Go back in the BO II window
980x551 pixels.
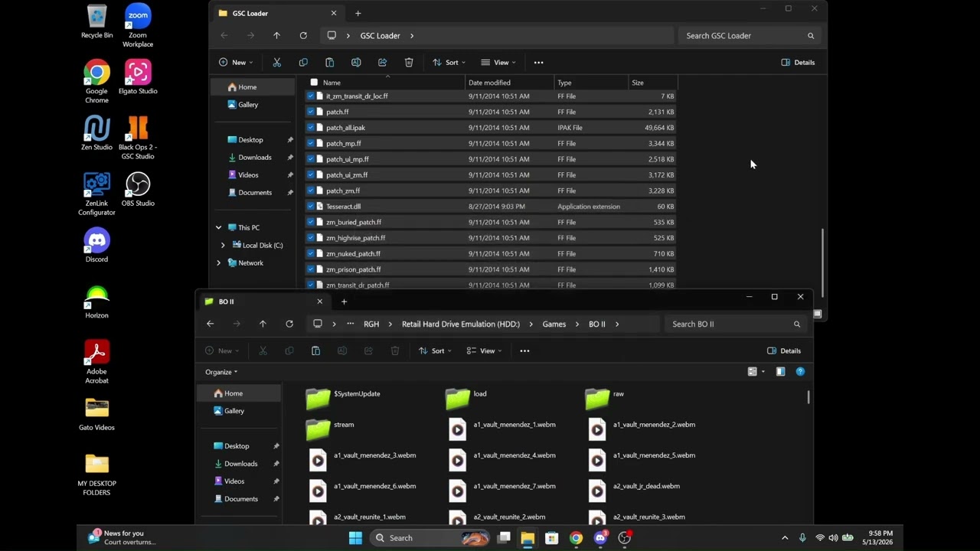(x=210, y=324)
